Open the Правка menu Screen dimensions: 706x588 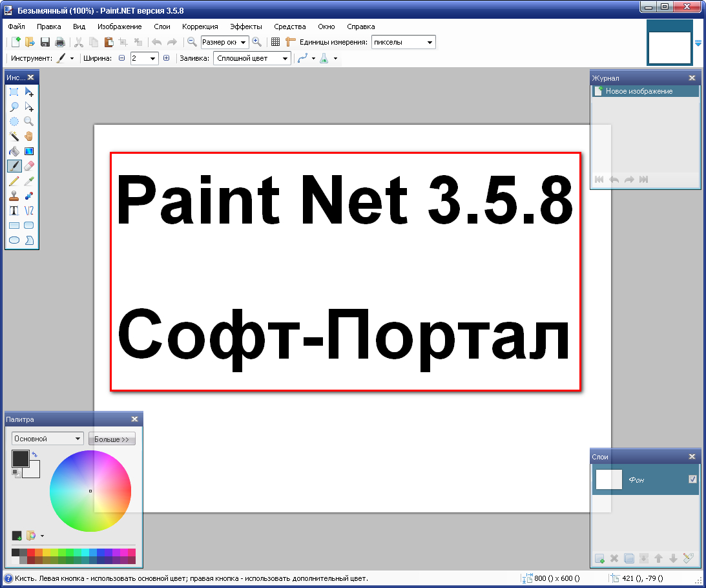point(49,26)
